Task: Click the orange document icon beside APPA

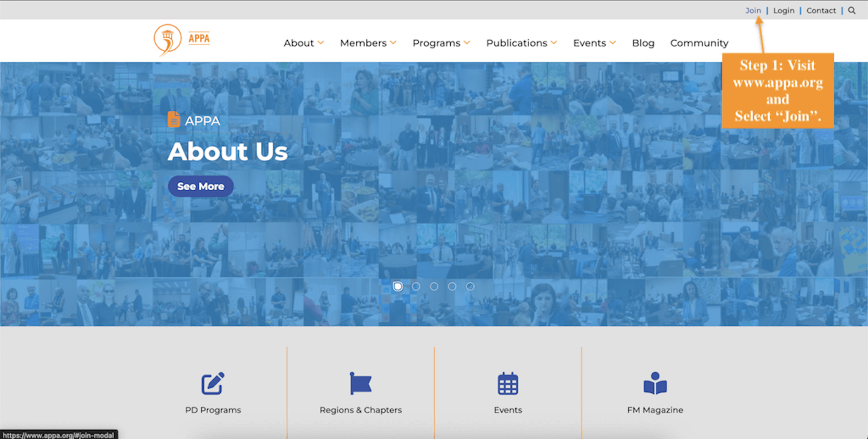Action: point(174,119)
